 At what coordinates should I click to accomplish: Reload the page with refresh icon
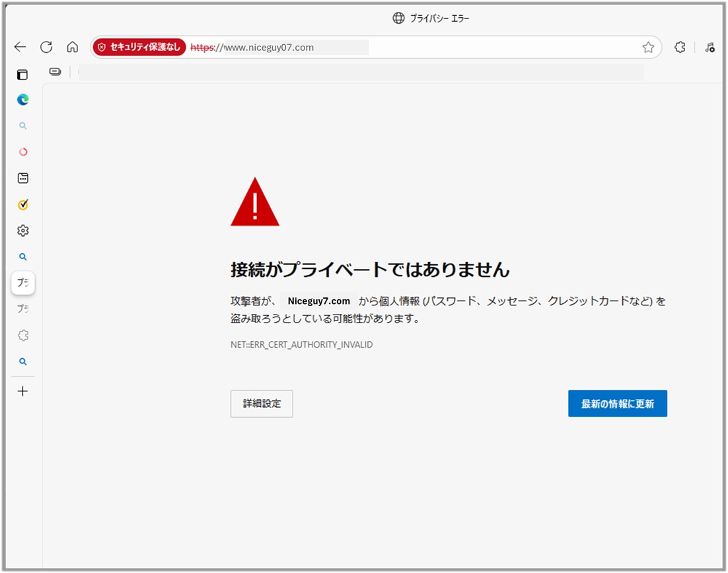(46, 47)
